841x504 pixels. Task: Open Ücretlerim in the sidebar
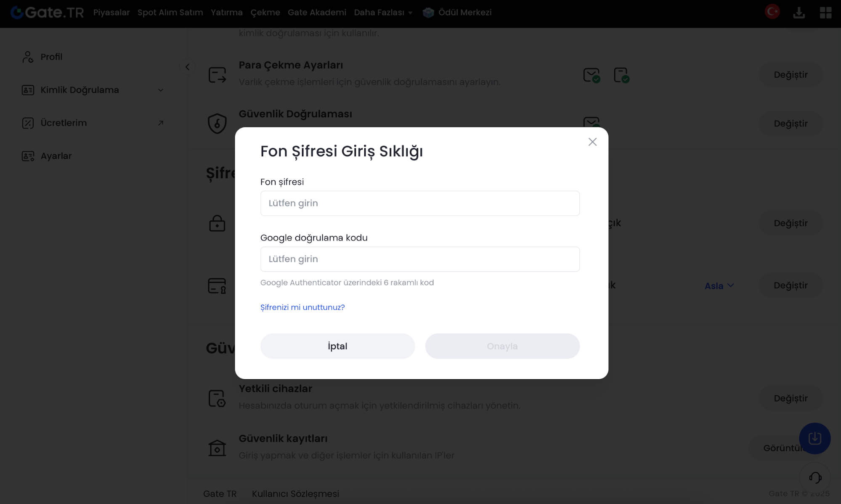(x=64, y=123)
